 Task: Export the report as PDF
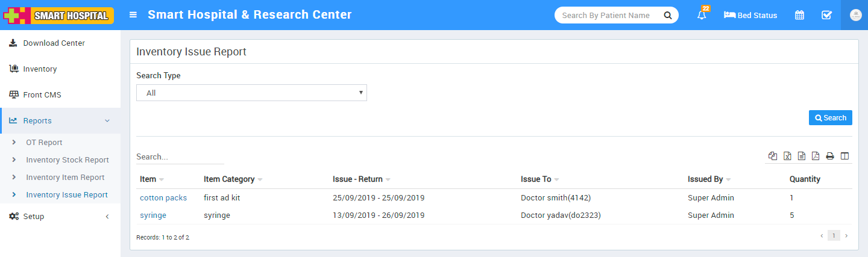point(816,156)
